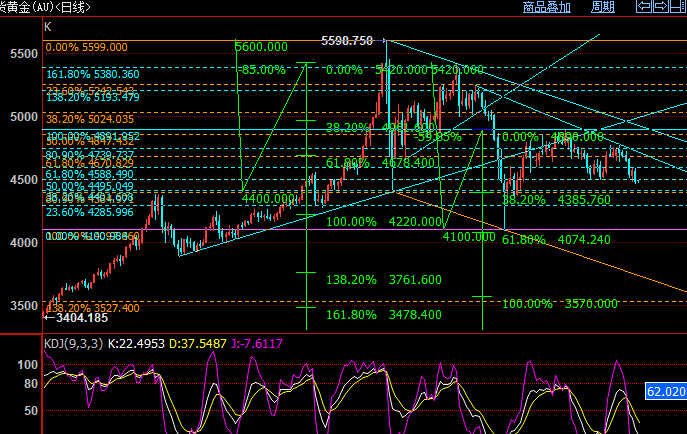Click the green -85.00% label
Screen dimensions: 687x434
click(x=262, y=70)
